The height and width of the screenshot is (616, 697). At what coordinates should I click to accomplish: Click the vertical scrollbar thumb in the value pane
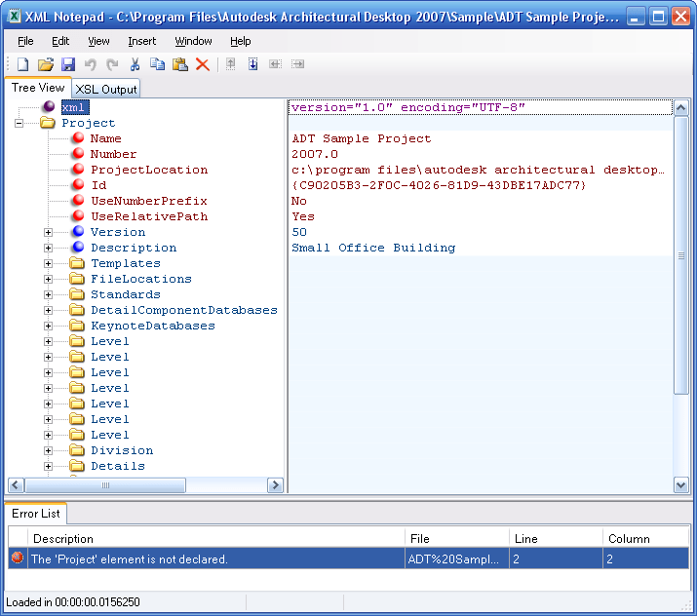(x=681, y=255)
